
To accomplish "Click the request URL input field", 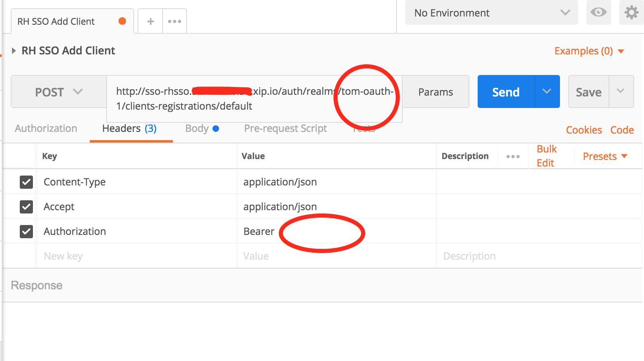I will (x=254, y=98).
